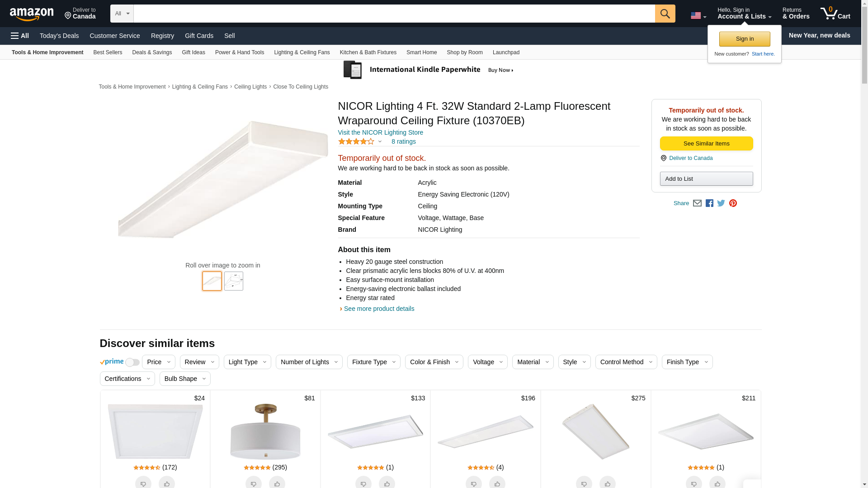Image resolution: width=868 pixels, height=488 pixels.
Task: Open the search category All dropdown
Action: (122, 14)
